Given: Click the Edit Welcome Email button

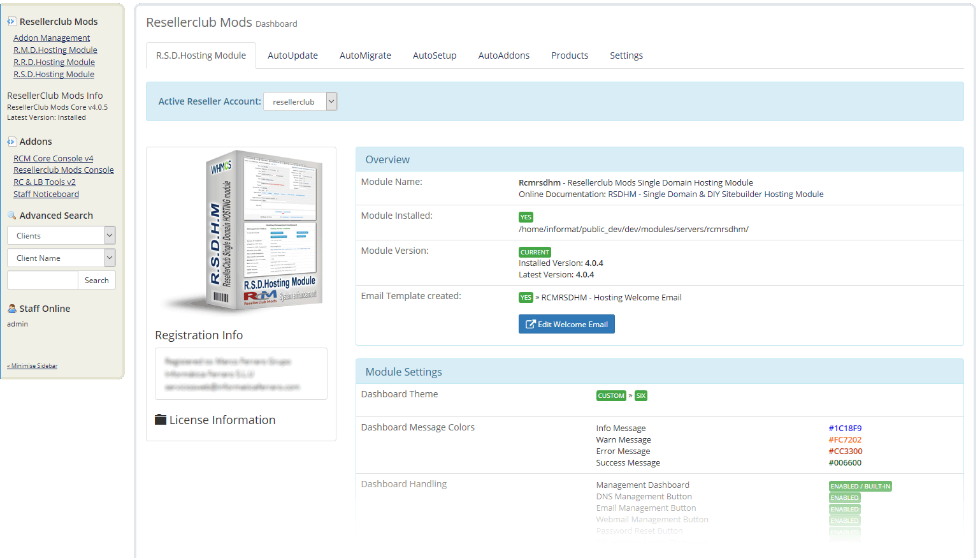Looking at the screenshot, I should (x=566, y=324).
